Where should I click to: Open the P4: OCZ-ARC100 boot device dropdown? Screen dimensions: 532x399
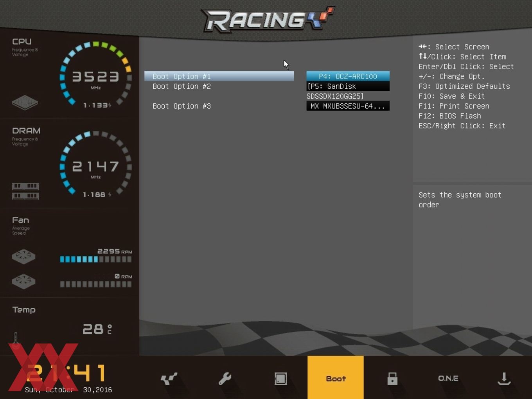(348, 76)
